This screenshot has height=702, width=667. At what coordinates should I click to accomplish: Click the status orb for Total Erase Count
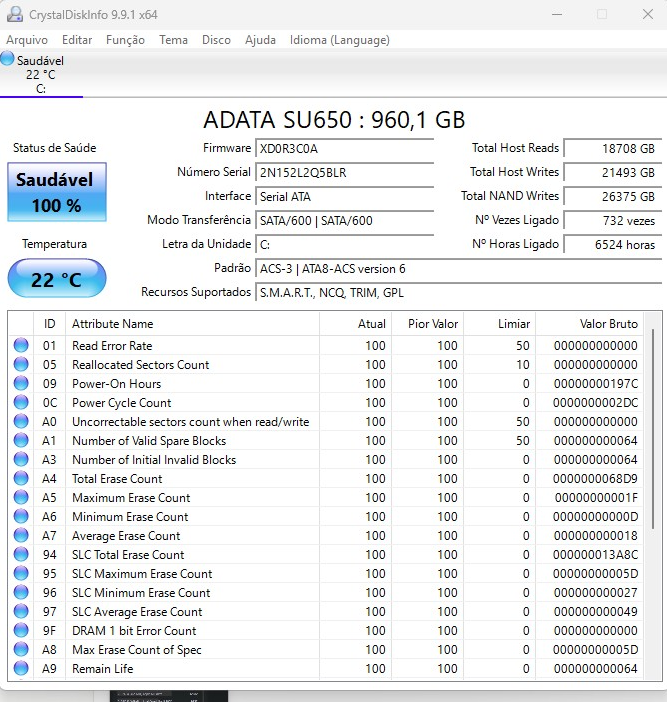click(21, 478)
